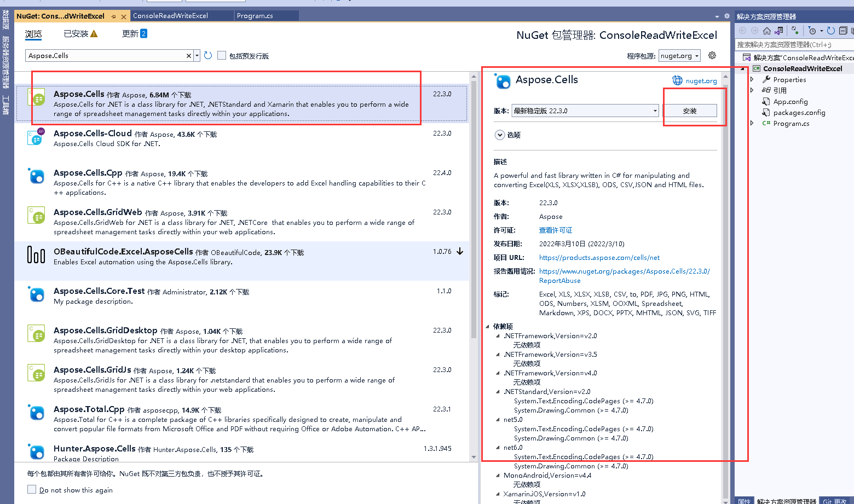Click the Forward arrow in Solution Explorer

click(x=754, y=31)
